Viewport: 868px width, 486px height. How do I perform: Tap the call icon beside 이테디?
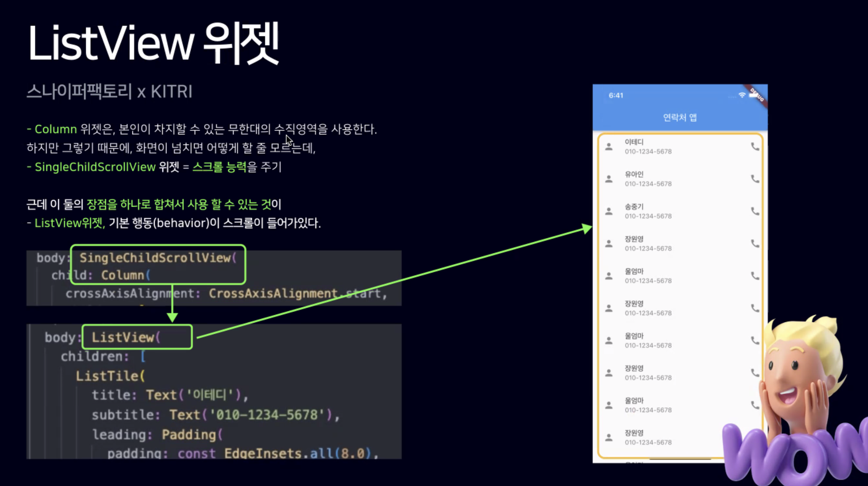pyautogui.click(x=755, y=147)
